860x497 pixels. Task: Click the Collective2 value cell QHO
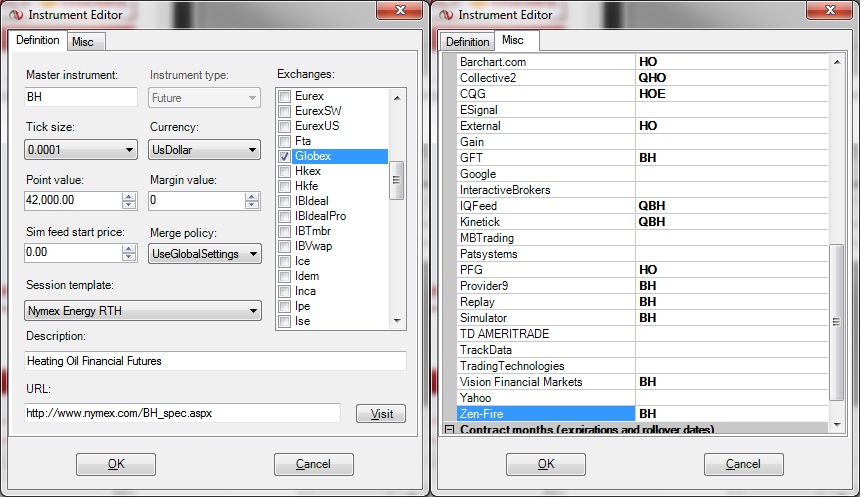pos(732,78)
